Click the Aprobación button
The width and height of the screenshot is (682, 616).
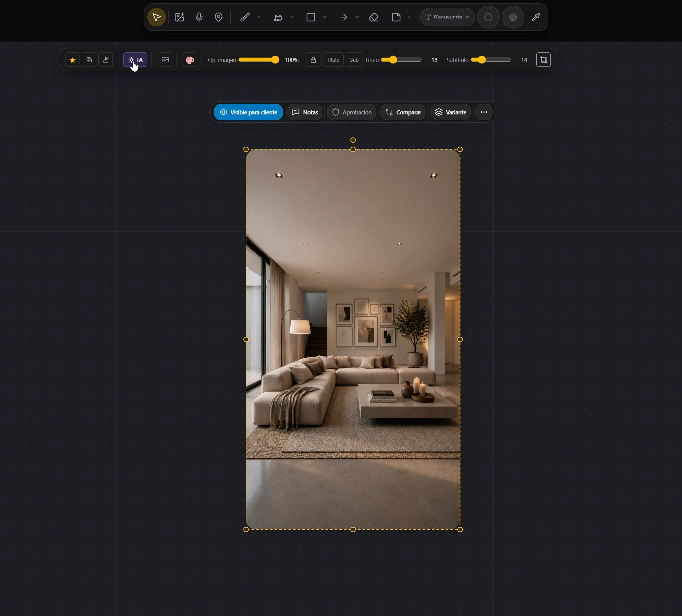[x=352, y=112]
